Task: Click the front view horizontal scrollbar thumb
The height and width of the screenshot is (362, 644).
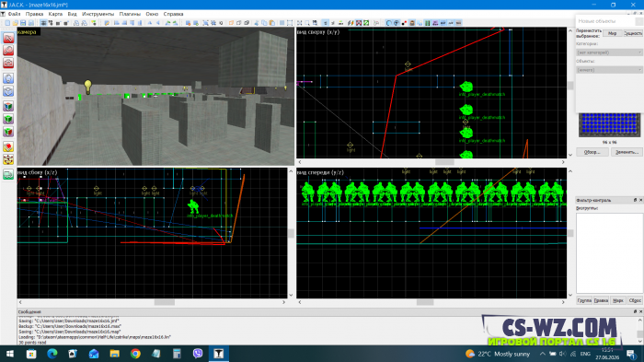Action: pyautogui.click(x=425, y=302)
